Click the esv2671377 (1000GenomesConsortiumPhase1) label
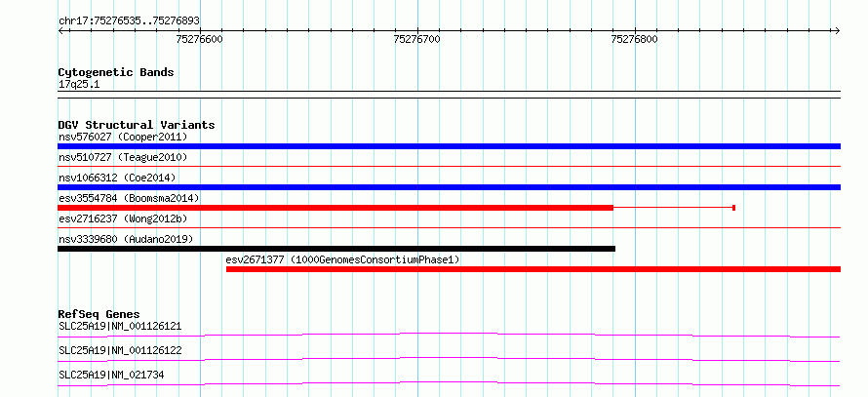This screenshot has width=868, height=397. 342,259
